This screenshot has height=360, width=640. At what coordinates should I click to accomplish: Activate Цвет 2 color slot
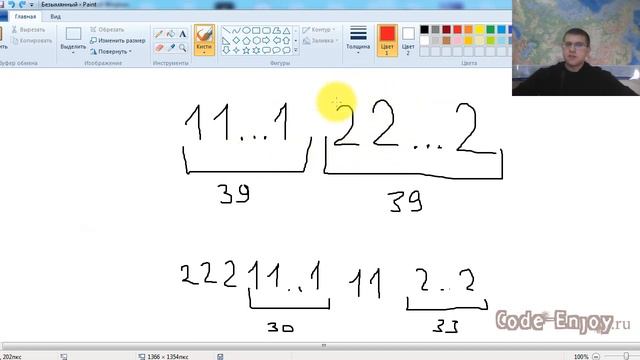(408, 40)
